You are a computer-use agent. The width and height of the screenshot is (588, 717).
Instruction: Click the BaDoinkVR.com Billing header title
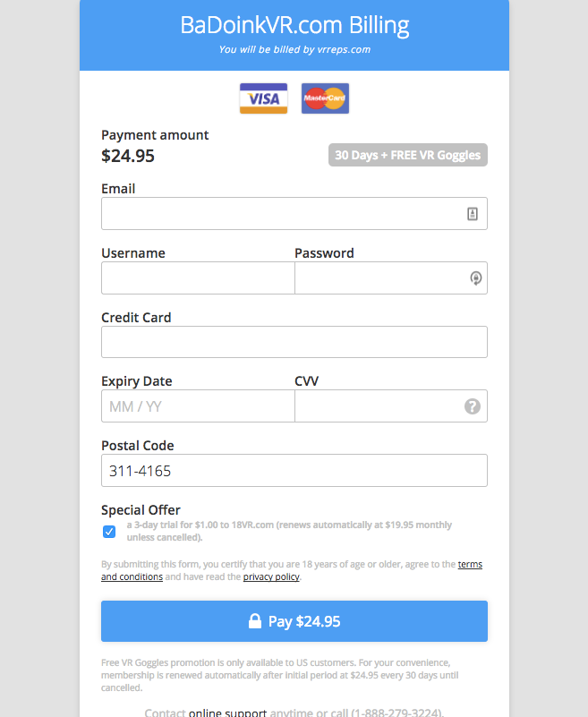coord(294,25)
